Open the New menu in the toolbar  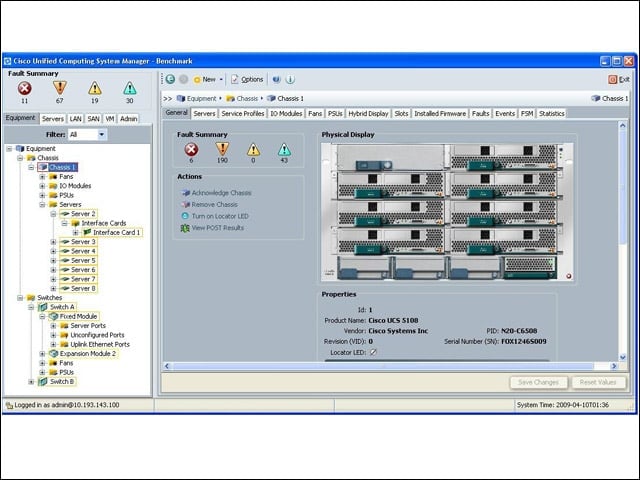[208, 80]
